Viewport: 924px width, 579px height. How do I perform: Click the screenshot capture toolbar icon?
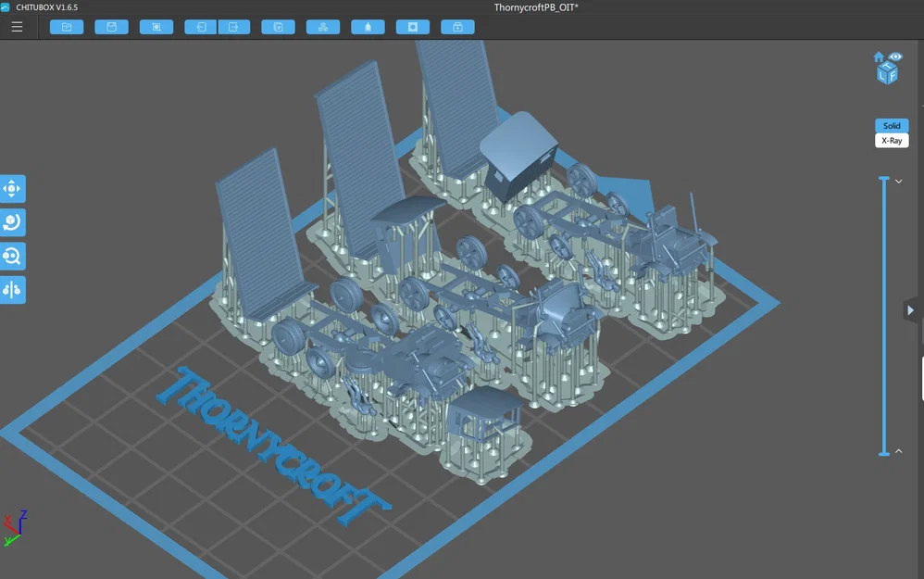156,27
